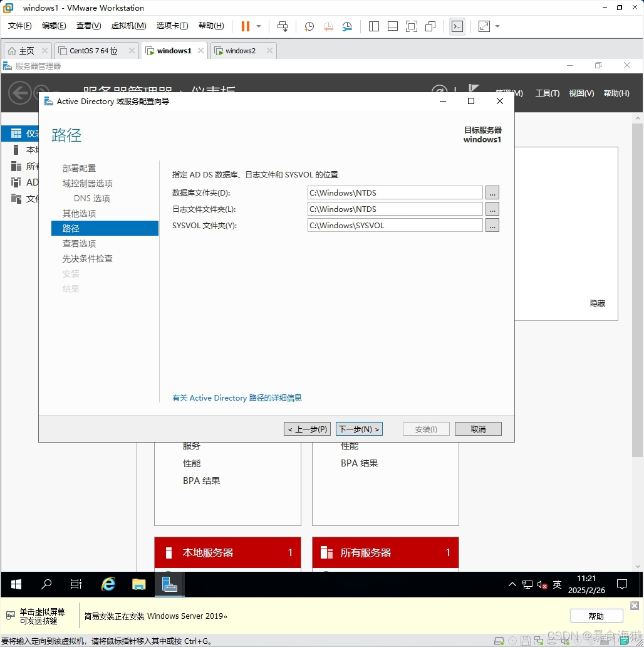Open Internet Explorer from the taskbar
Image resolution: width=644 pixels, height=647 pixels.
point(108,584)
